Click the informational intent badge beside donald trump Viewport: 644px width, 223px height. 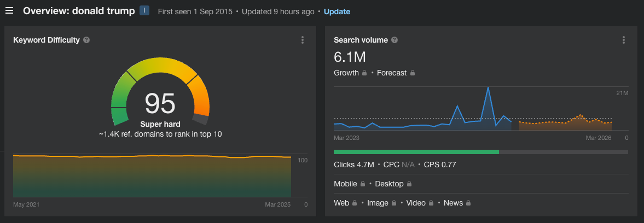point(144,11)
